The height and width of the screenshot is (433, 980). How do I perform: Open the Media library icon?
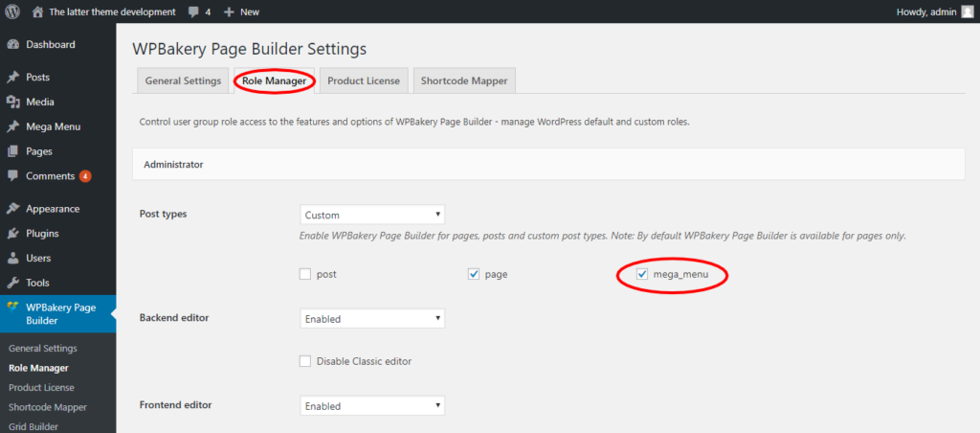pos(12,103)
